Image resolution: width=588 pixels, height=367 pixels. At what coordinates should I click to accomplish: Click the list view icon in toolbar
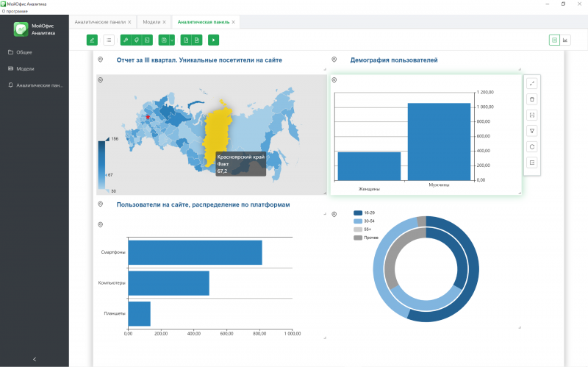[x=109, y=40]
